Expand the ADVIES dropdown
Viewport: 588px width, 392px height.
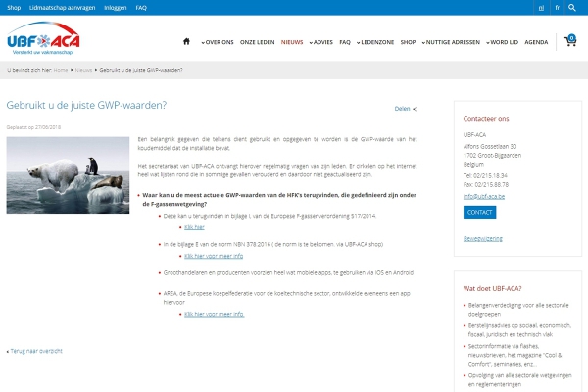321,42
